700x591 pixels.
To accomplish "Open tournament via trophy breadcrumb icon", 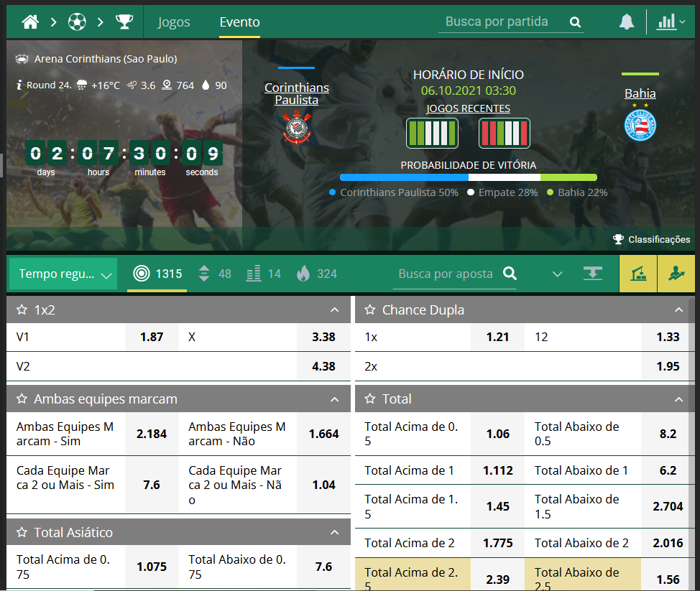I will click(x=124, y=22).
